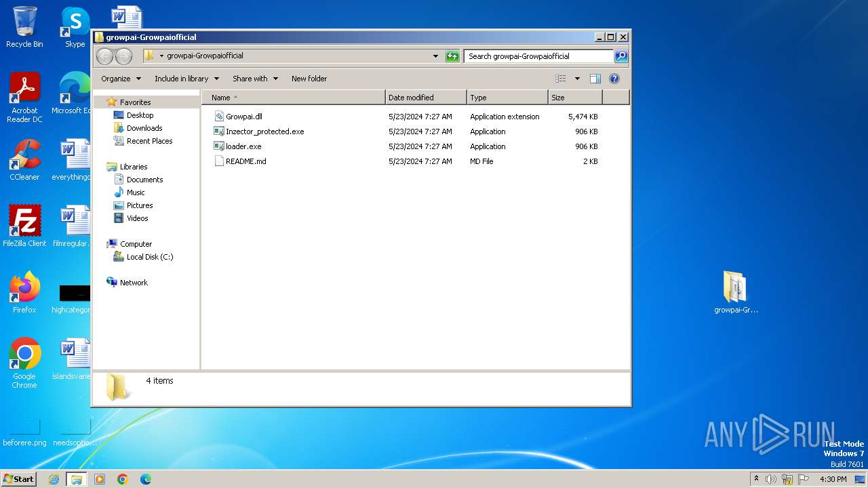Select the growpai-Gr... folder on desktop
The width and height of the screenshot is (868, 488).
[736, 292]
